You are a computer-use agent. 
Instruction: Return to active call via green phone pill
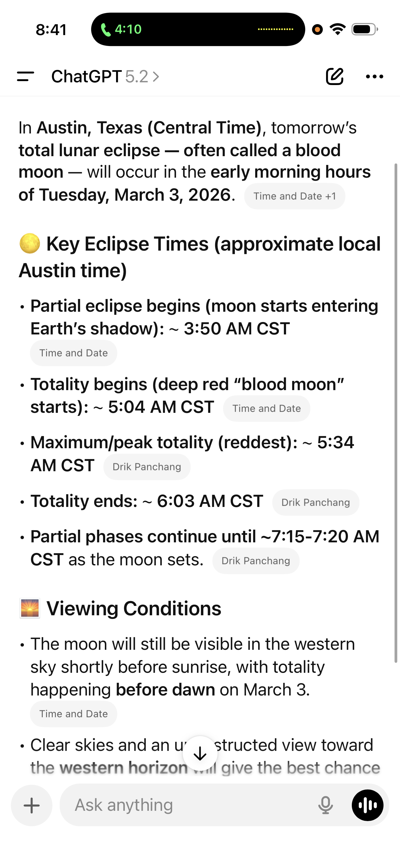pyautogui.click(x=122, y=30)
